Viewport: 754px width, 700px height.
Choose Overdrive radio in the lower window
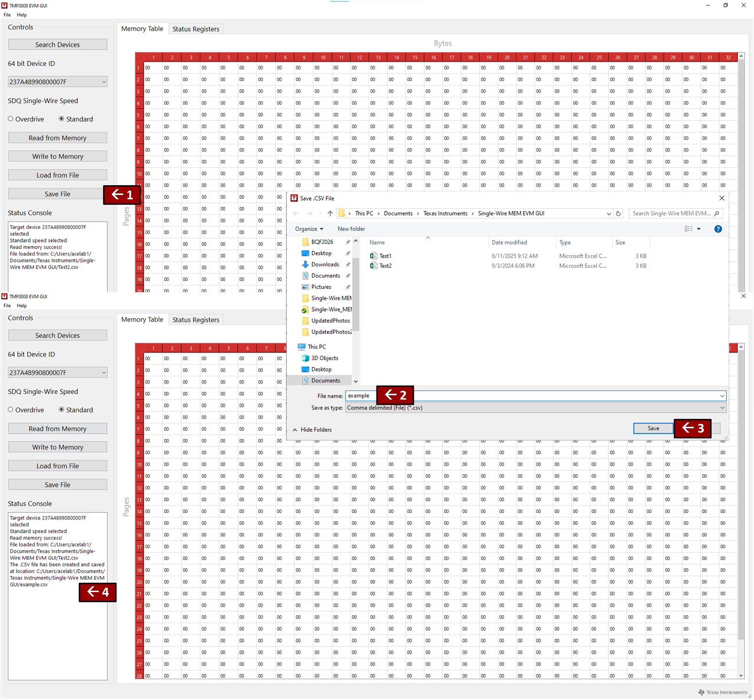[11, 410]
